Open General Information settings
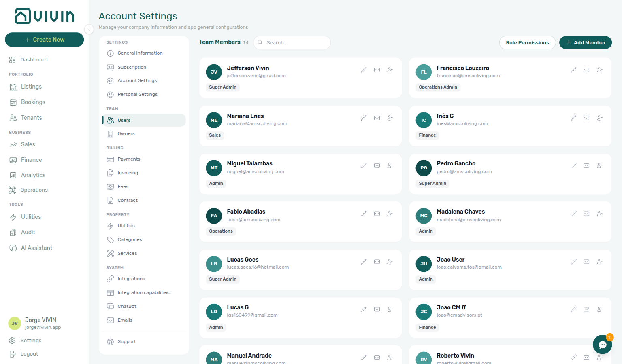 tap(144, 53)
